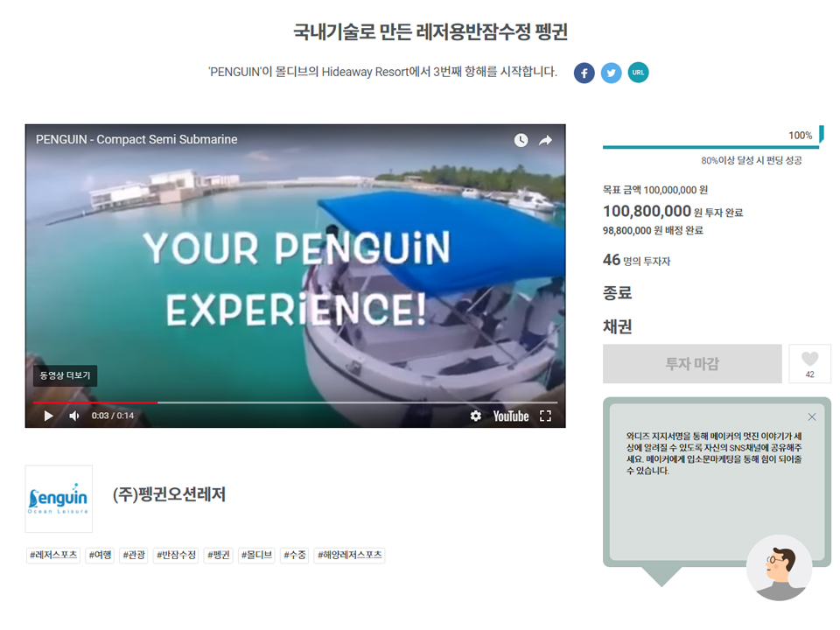This screenshot has width=840, height=630.
Task: Copy the project URL link
Action: pyautogui.click(x=638, y=73)
